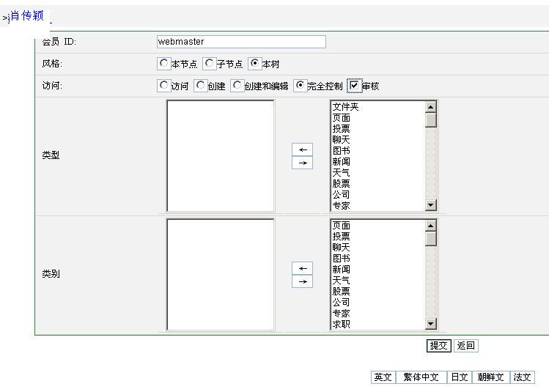This screenshot has height=392, width=549.
Task: Open the 肖传颖 link at top
Action: (x=26, y=15)
